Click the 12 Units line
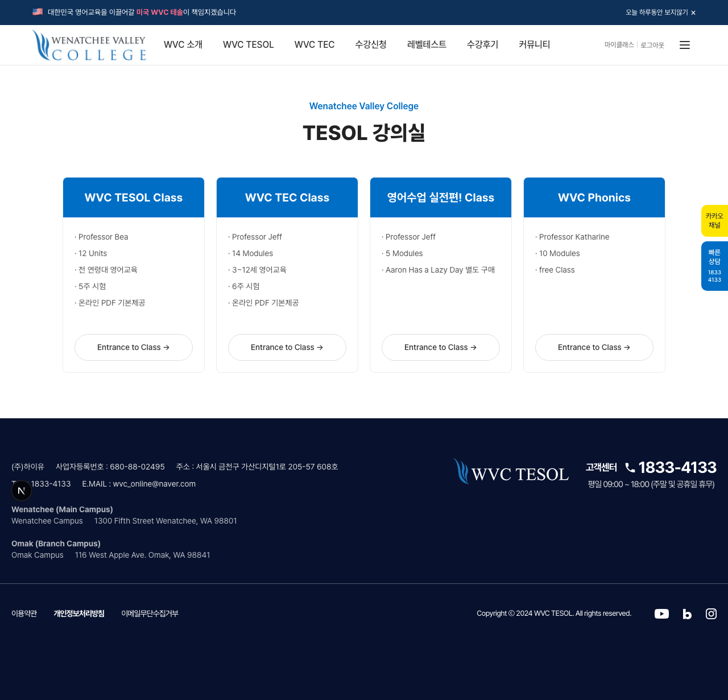 (91, 253)
